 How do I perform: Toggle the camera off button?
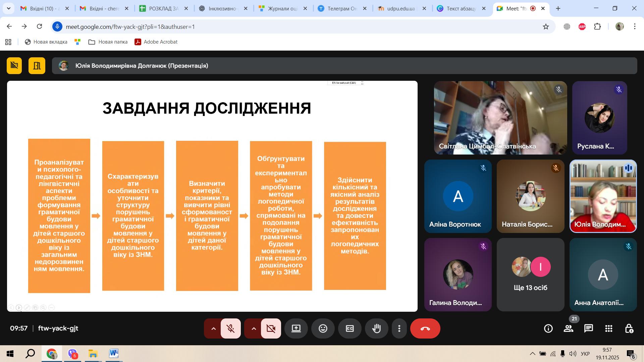pos(271,328)
